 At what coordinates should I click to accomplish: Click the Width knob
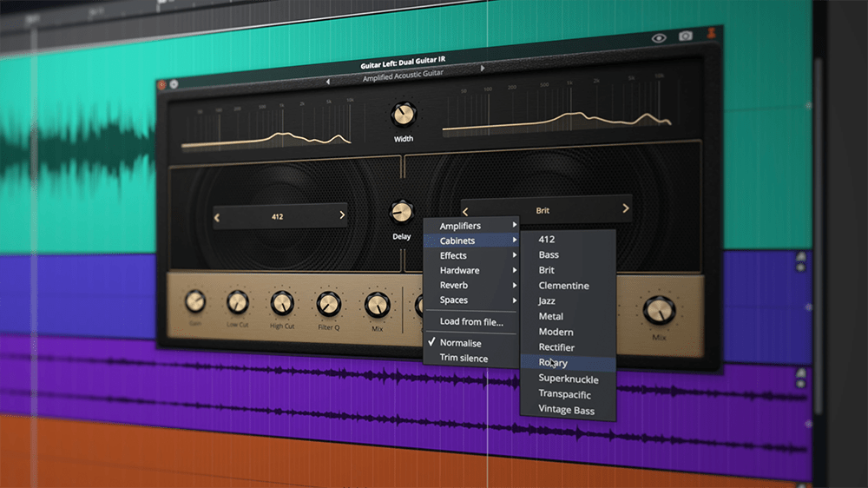403,114
